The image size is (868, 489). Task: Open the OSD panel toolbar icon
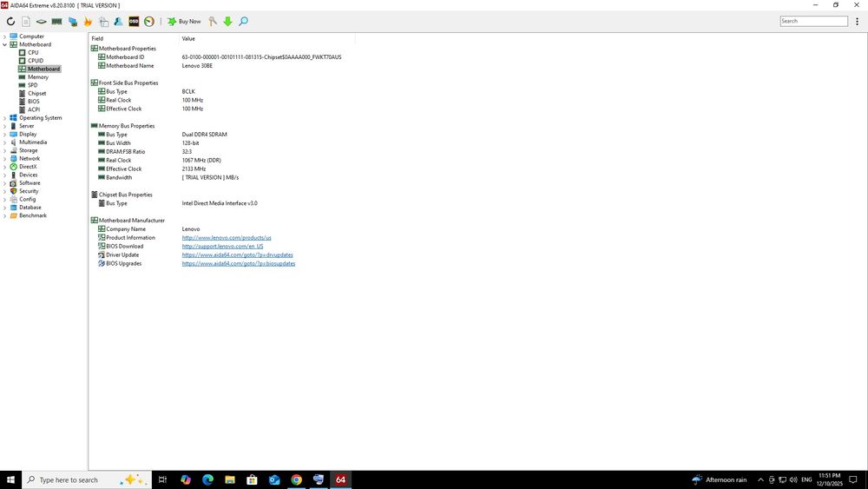point(134,22)
